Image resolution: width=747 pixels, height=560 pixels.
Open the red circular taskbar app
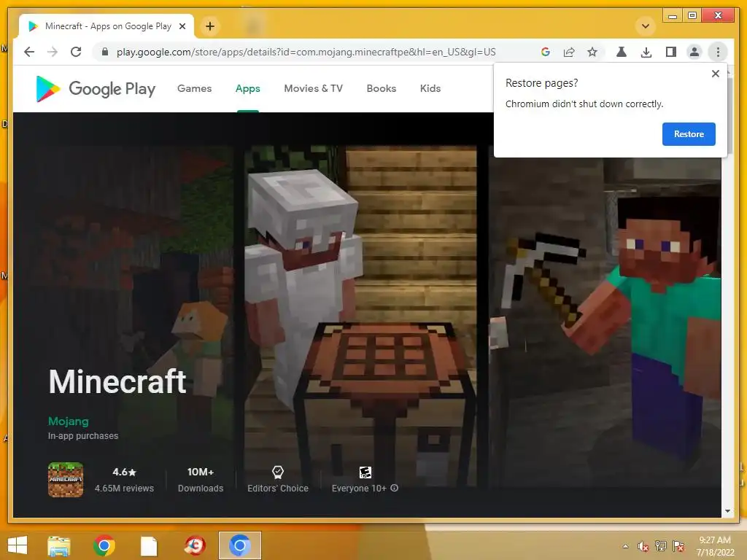coord(195,545)
